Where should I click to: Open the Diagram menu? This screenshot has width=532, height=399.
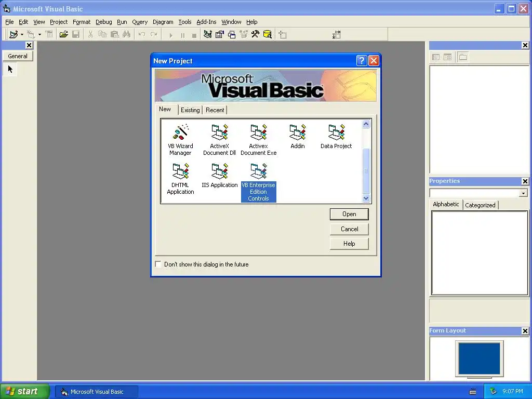(163, 22)
